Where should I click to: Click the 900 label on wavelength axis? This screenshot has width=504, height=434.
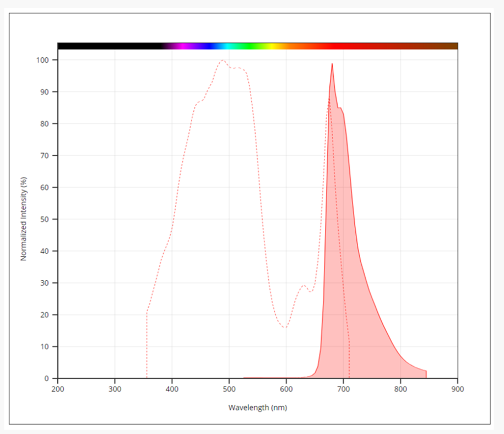(x=457, y=389)
